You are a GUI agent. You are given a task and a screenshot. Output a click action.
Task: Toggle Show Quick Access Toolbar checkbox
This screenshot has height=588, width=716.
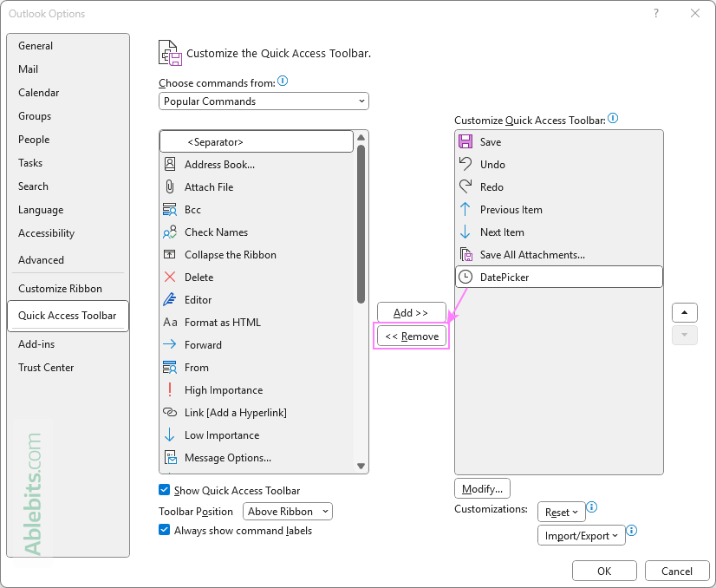tap(165, 490)
